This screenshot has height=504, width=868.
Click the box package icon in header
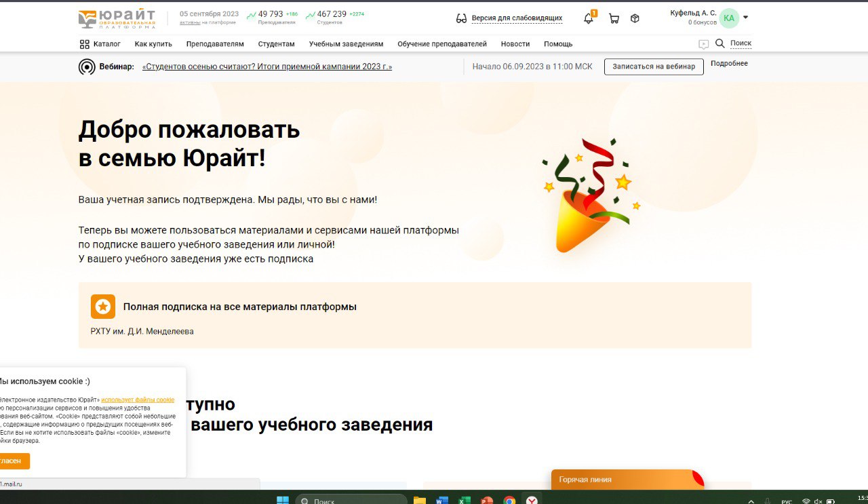[635, 19]
